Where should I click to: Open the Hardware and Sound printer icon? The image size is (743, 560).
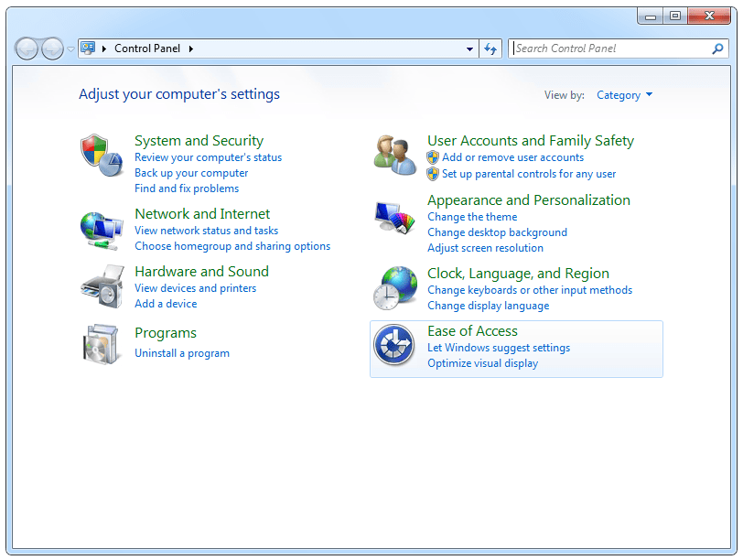[x=102, y=286]
